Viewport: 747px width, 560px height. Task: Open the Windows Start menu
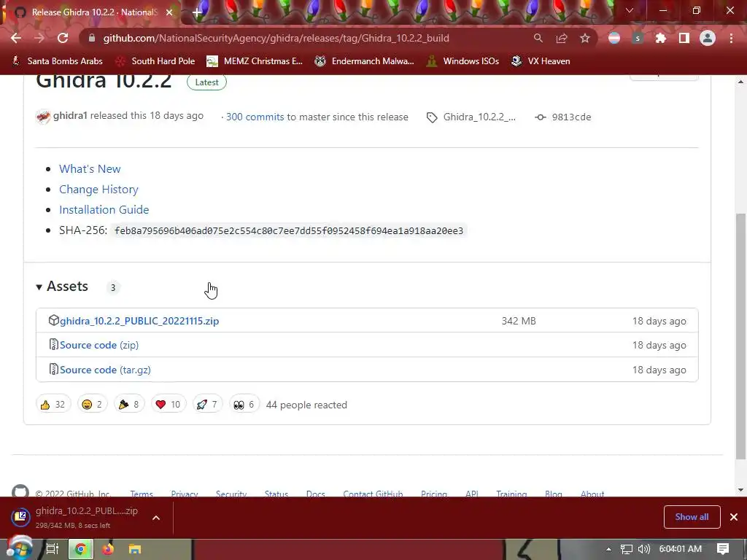pos(20,549)
